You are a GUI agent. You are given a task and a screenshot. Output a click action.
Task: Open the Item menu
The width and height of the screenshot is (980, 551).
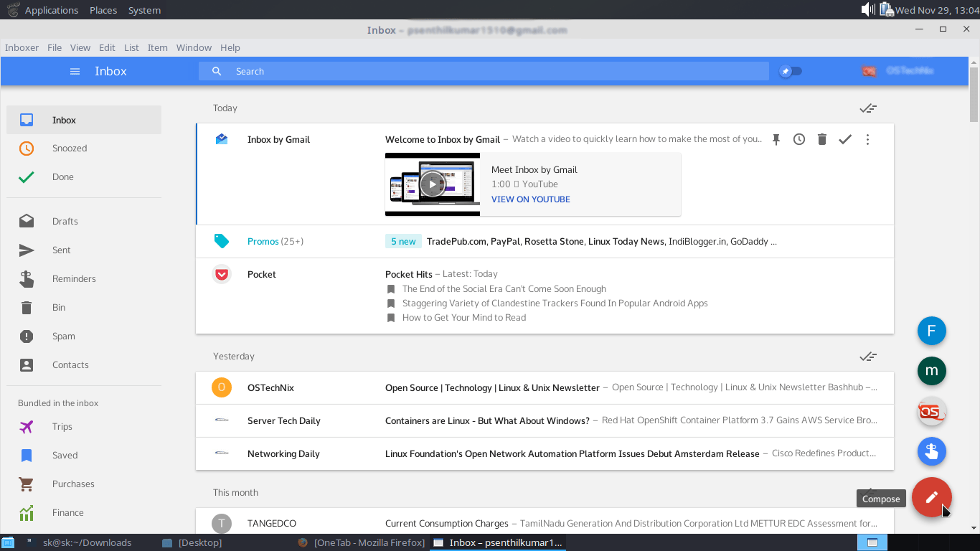coord(157,47)
